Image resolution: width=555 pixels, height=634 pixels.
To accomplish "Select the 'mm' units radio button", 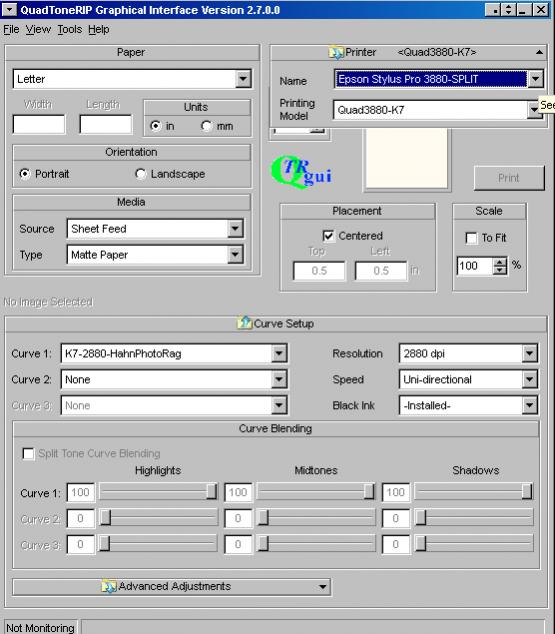I will click(206, 126).
